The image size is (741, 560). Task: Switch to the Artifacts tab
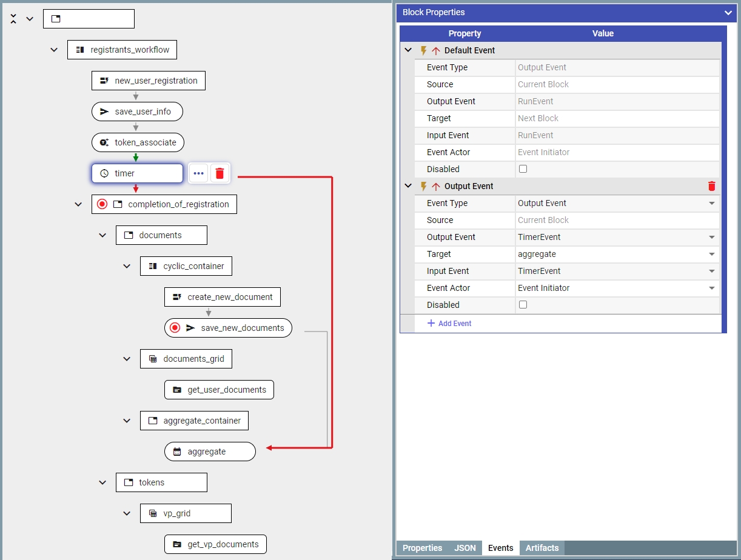pos(541,548)
